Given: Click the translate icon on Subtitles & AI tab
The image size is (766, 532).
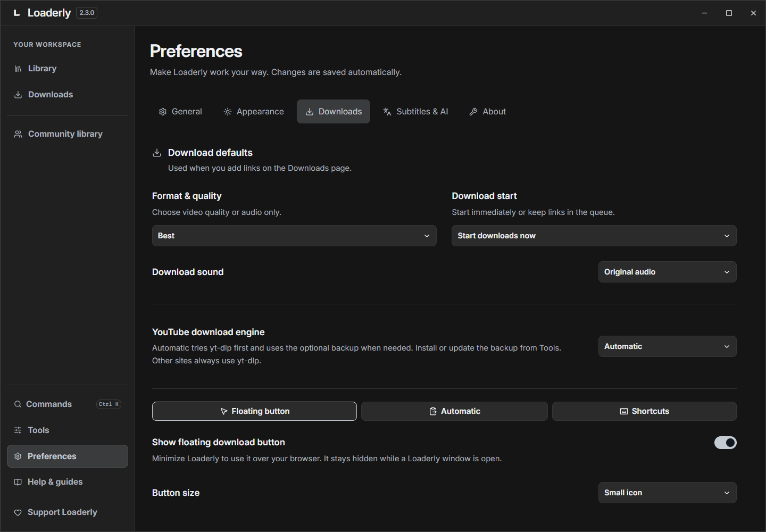Looking at the screenshot, I should (387, 112).
